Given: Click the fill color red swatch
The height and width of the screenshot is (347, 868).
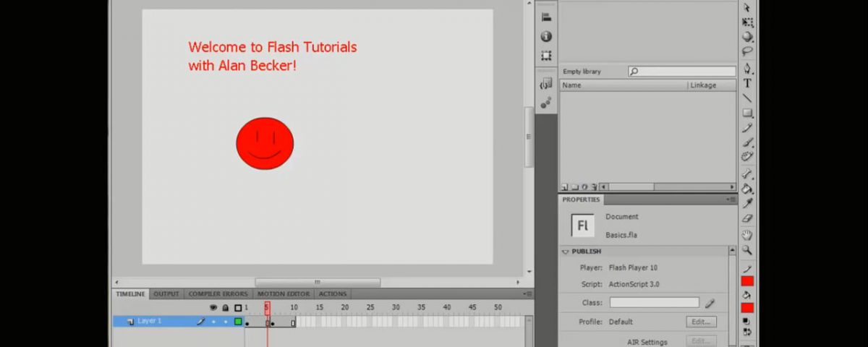Looking at the screenshot, I should pos(747,307).
